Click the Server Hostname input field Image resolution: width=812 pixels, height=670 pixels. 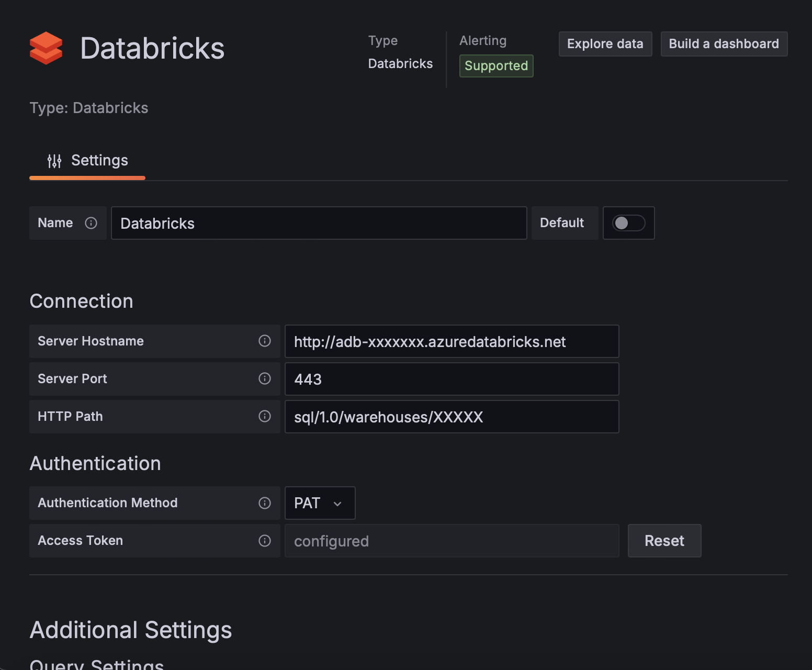452,342
